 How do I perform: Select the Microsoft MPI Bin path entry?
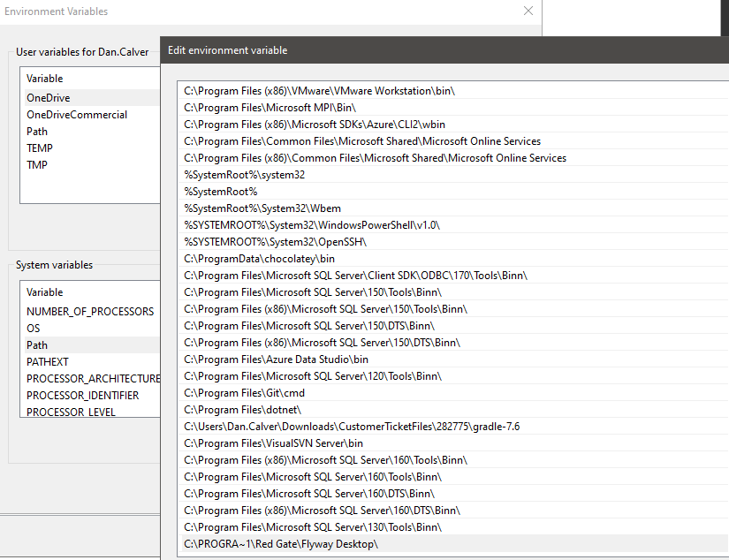pyautogui.click(x=452, y=108)
